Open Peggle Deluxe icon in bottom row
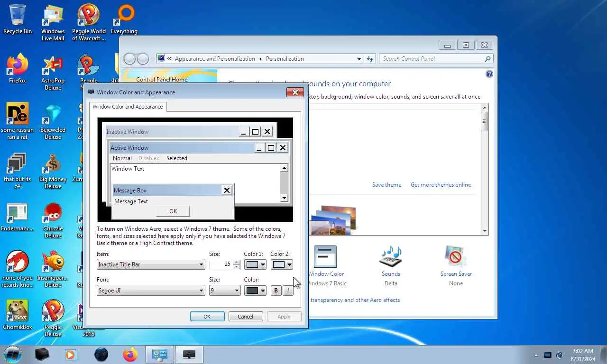 coord(53,318)
